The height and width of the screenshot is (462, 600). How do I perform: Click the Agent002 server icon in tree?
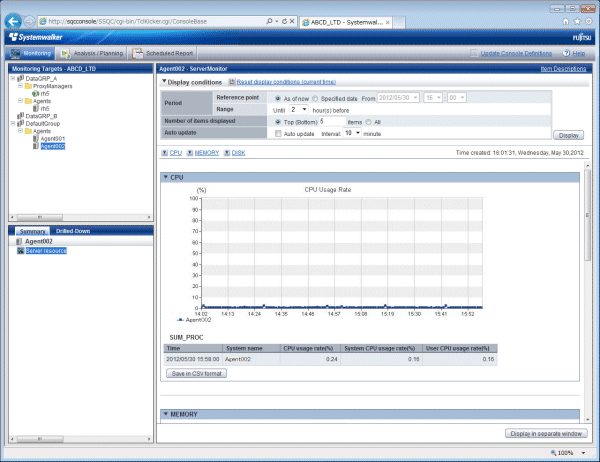click(x=36, y=146)
